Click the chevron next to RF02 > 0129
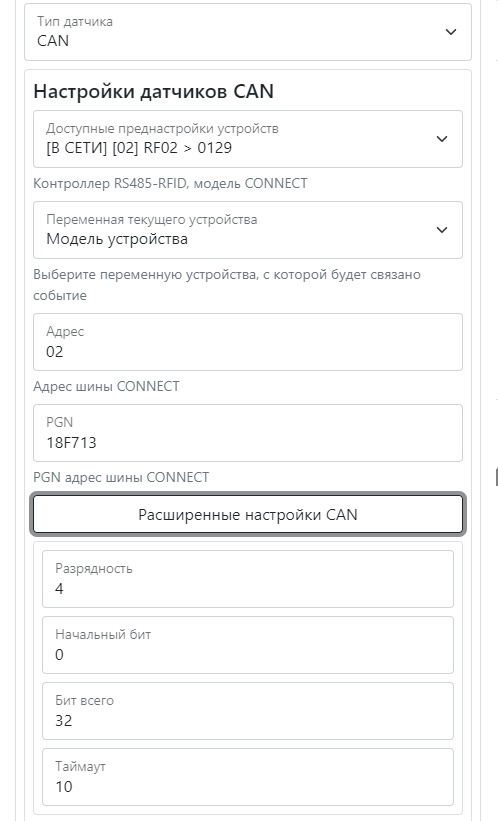Screen dimensions: 498x821 pos(442,139)
